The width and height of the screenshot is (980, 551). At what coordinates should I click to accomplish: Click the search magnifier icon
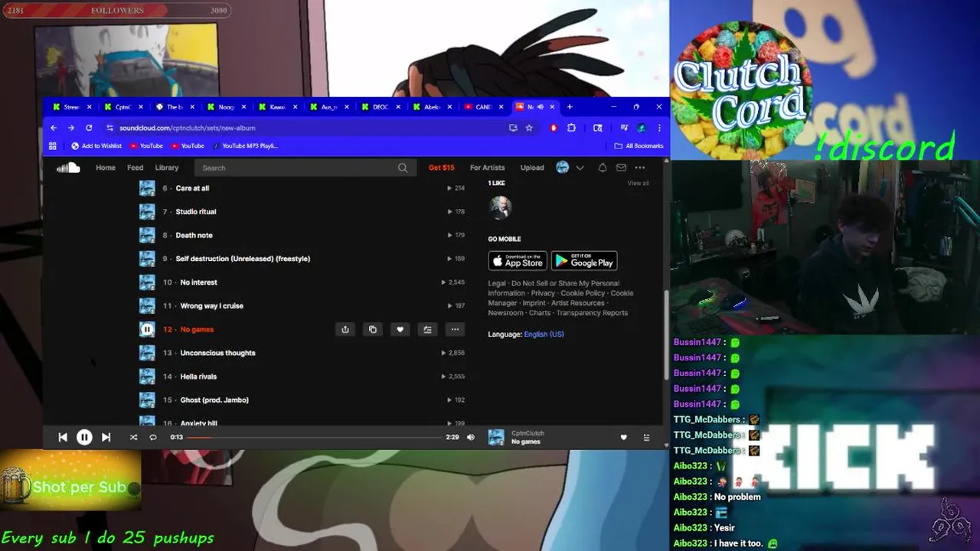point(403,168)
